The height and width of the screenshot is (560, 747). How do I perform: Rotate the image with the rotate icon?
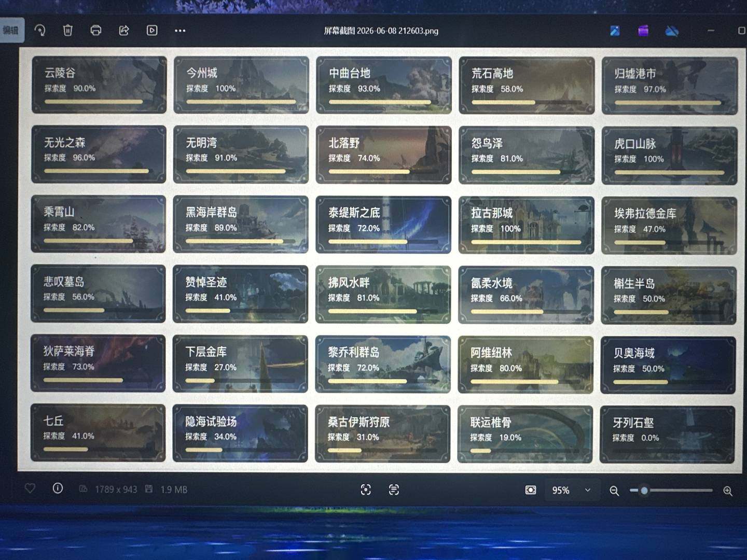(40, 30)
